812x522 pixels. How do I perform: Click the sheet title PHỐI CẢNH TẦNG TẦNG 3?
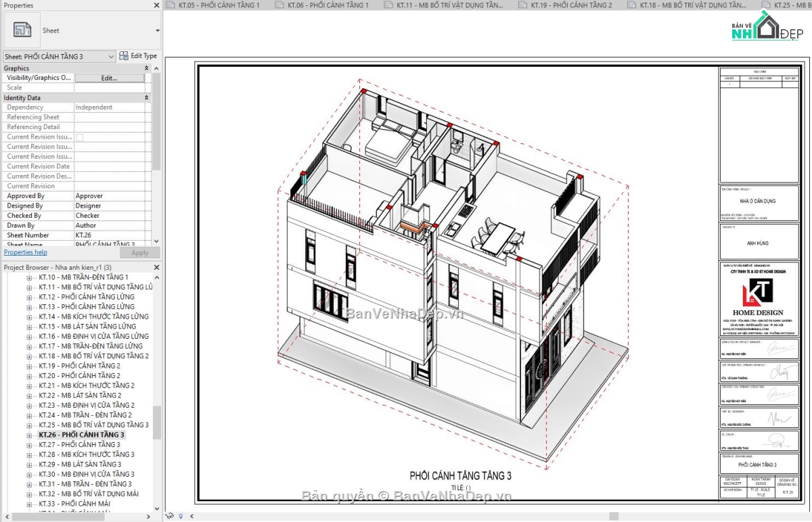[x=460, y=476]
